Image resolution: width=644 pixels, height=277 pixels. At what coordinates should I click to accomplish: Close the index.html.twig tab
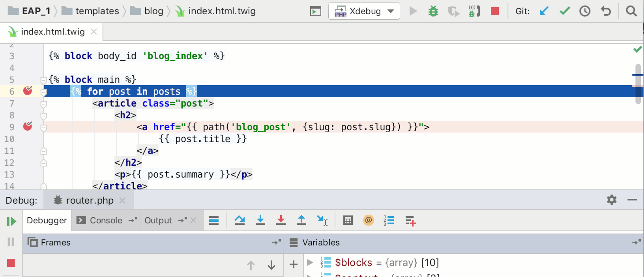[x=94, y=32]
